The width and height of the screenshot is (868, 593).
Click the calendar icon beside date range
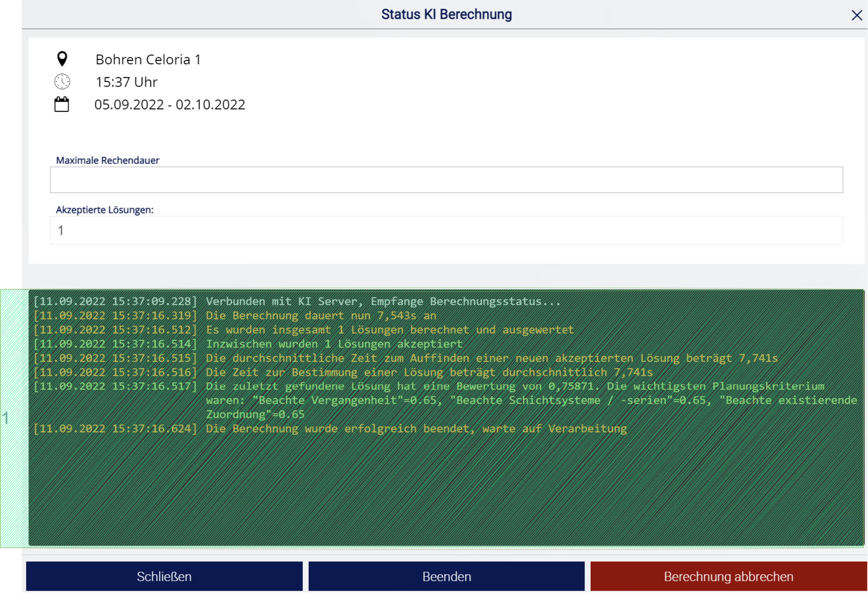(62, 104)
